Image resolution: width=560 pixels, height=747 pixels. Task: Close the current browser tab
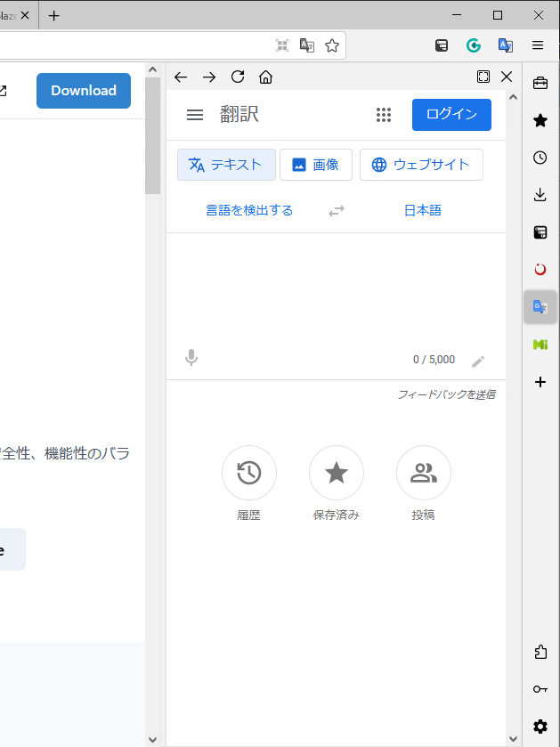click(x=25, y=16)
